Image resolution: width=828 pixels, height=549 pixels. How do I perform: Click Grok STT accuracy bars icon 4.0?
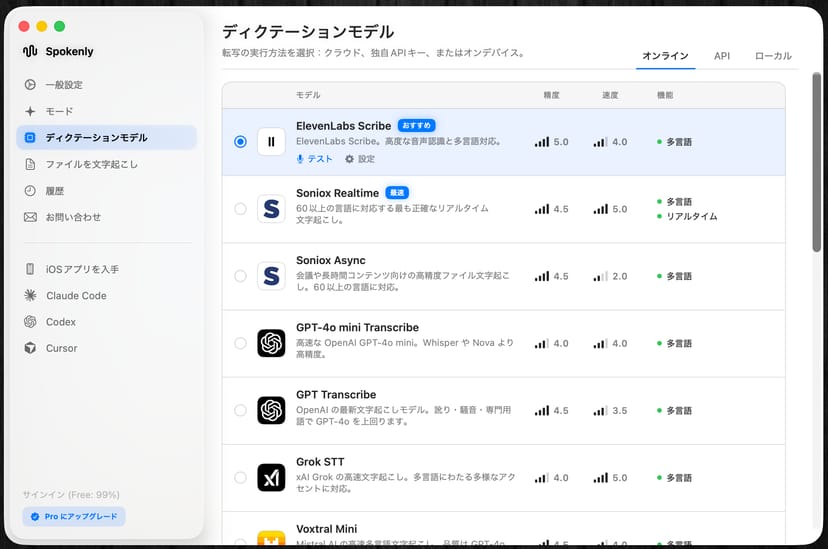click(542, 477)
